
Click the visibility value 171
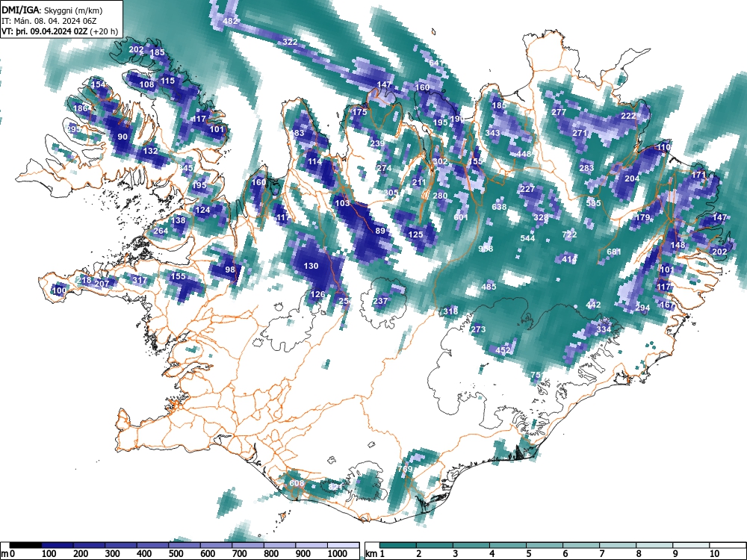698,175
